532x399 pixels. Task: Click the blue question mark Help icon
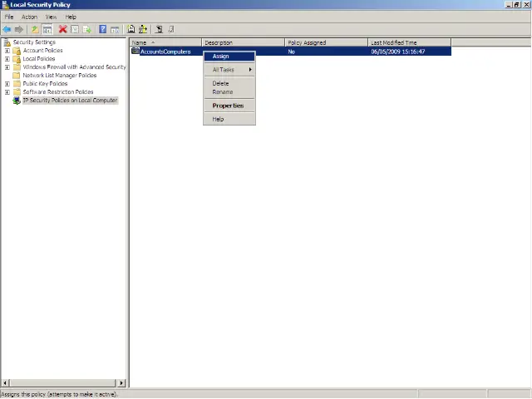point(103,30)
